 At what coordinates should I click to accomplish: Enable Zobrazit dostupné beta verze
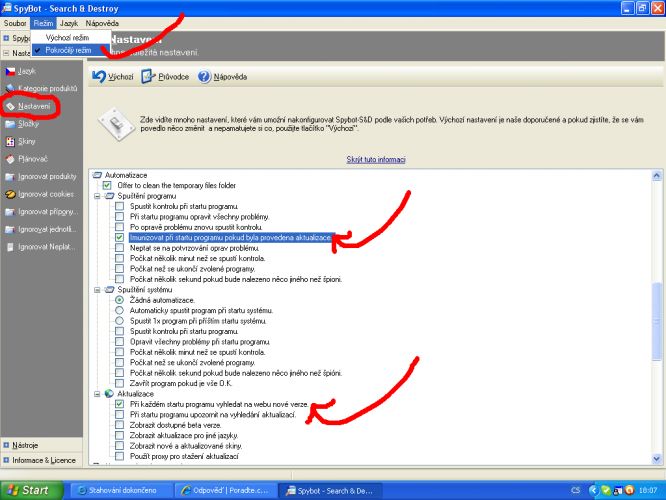point(119,425)
